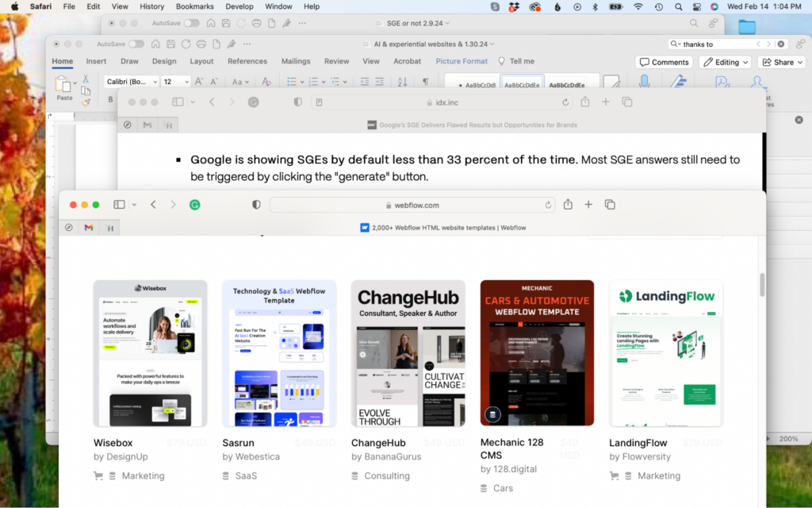Screen dimensions: 812x508
Task: Open the pinned Gmail tab in the webflow.com window
Action: click(x=89, y=228)
